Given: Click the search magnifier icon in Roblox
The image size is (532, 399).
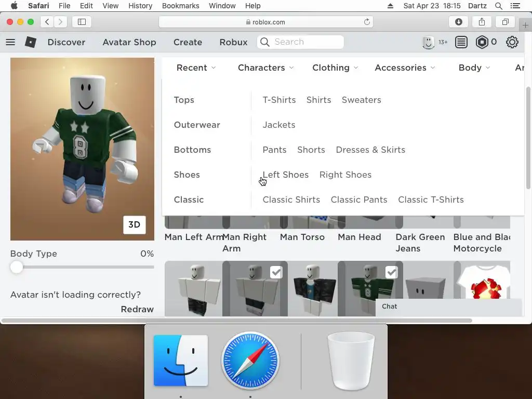Looking at the screenshot, I should 265,42.
